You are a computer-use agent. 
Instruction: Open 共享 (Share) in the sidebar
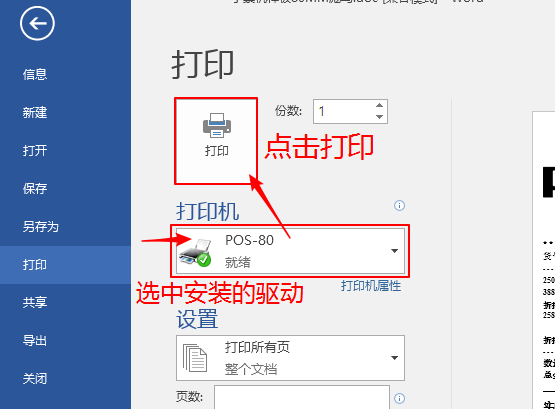click(x=35, y=303)
